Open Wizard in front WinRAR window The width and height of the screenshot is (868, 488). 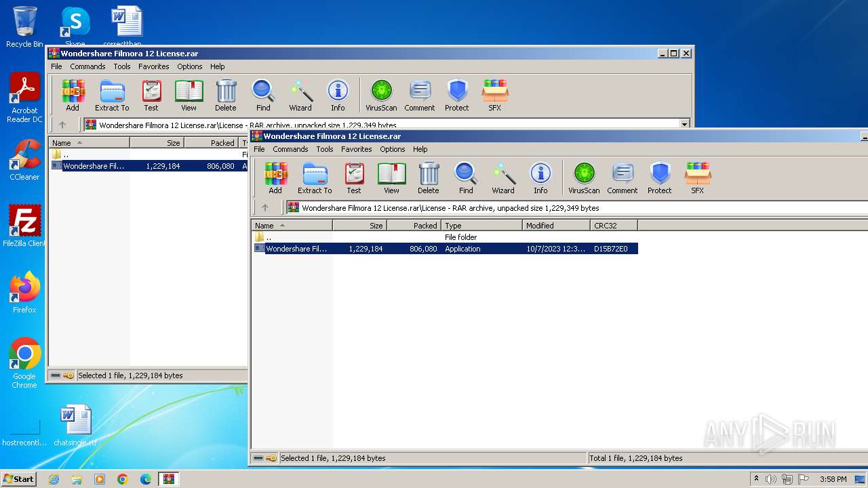503,178
